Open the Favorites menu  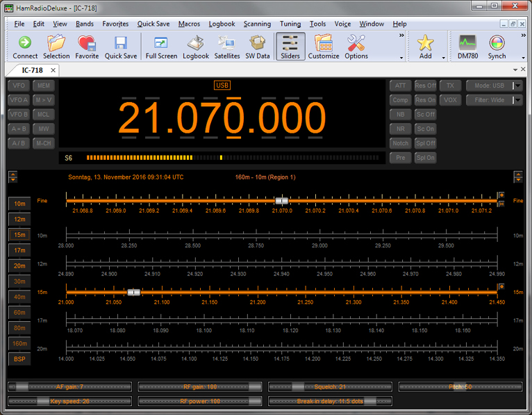coord(115,24)
